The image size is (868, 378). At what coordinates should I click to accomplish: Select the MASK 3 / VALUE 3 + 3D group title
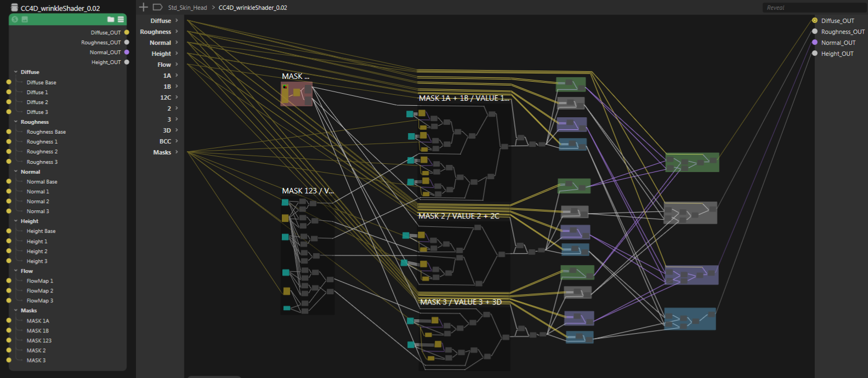pyautogui.click(x=461, y=302)
